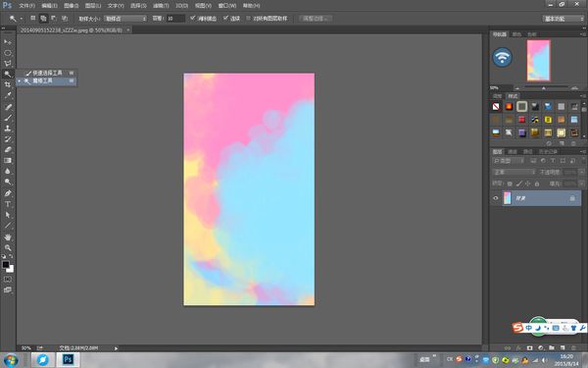
Task: Open the workspace switcher dropdown
Action: click(x=563, y=19)
